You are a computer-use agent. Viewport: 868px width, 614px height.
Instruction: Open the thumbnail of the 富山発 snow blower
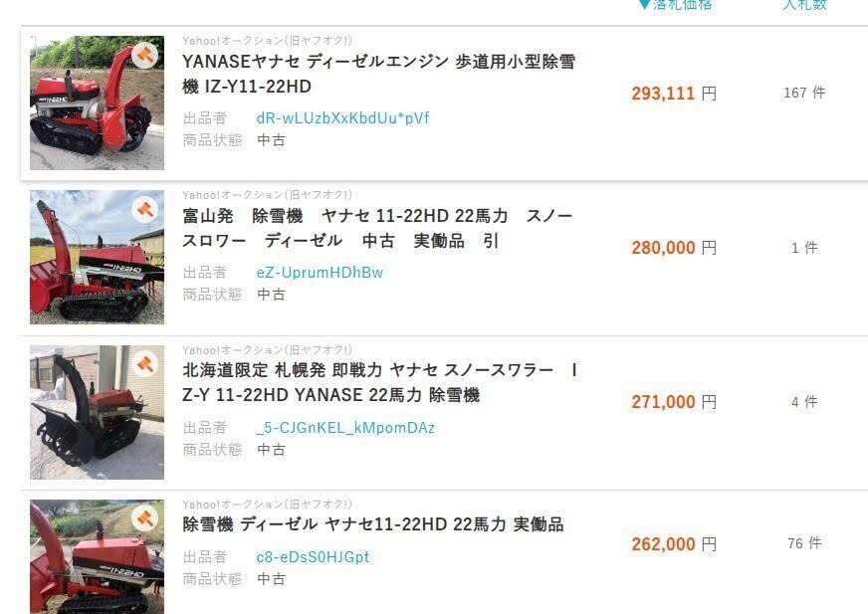tap(97, 258)
